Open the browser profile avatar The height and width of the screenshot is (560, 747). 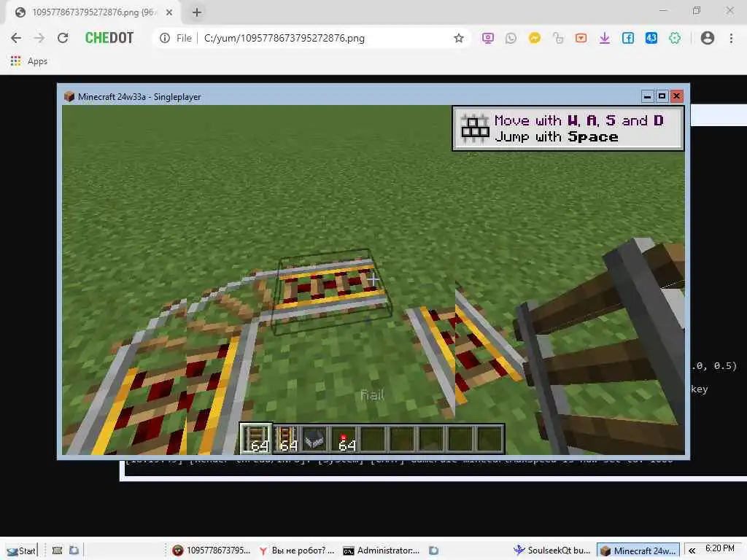(x=708, y=38)
